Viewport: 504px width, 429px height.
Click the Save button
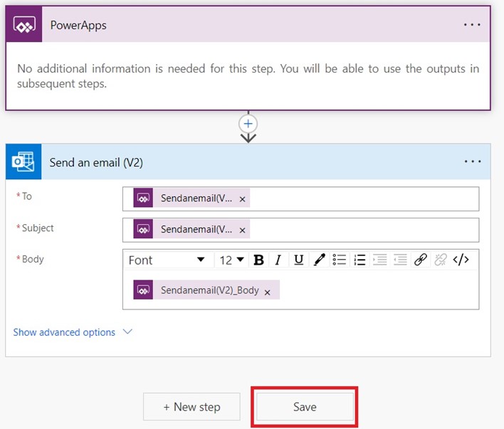tap(305, 407)
